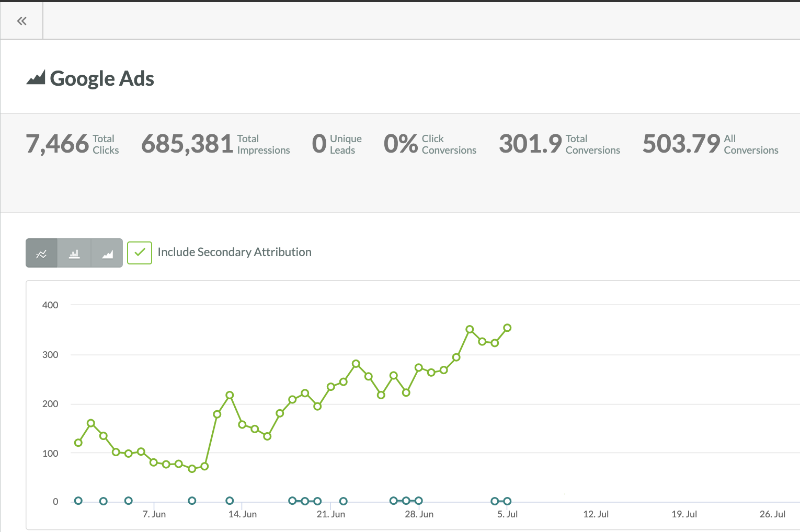The image size is (800, 532).
Task: Switch to bar chart view
Action: click(74, 253)
